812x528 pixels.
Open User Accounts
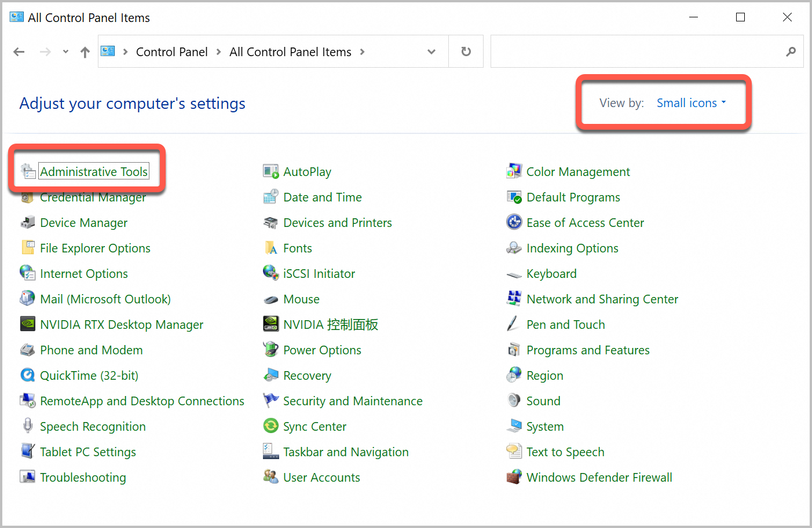(321, 478)
